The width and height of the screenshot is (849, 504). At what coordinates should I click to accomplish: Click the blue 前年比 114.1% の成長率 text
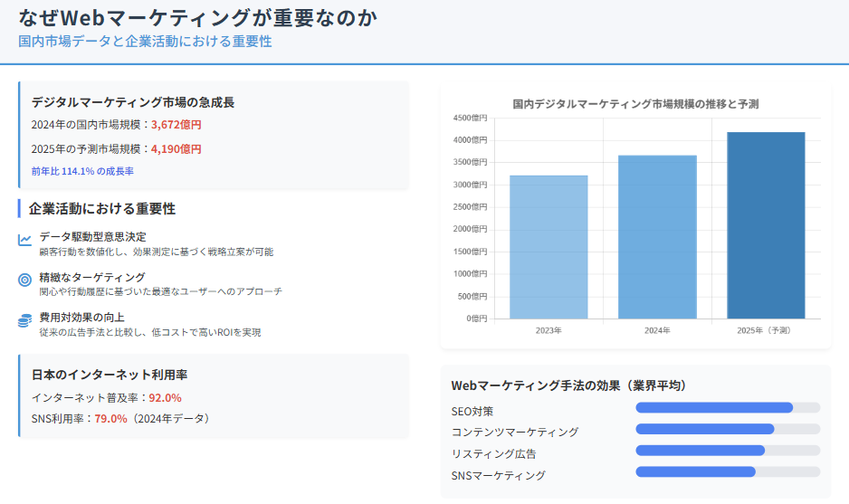(x=82, y=171)
